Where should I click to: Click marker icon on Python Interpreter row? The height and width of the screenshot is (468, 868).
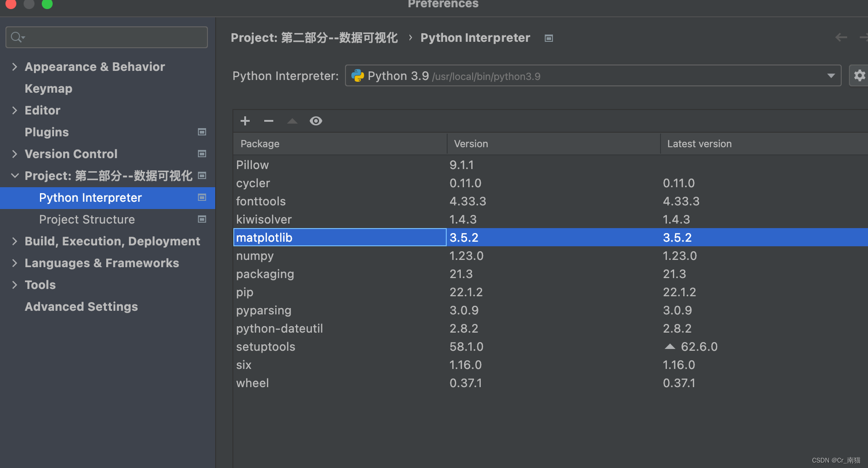[202, 197]
